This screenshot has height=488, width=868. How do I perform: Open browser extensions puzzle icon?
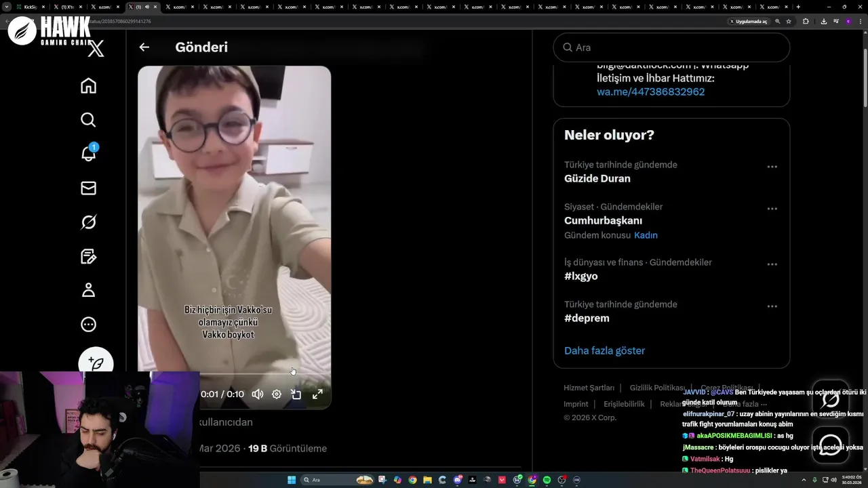806,21
